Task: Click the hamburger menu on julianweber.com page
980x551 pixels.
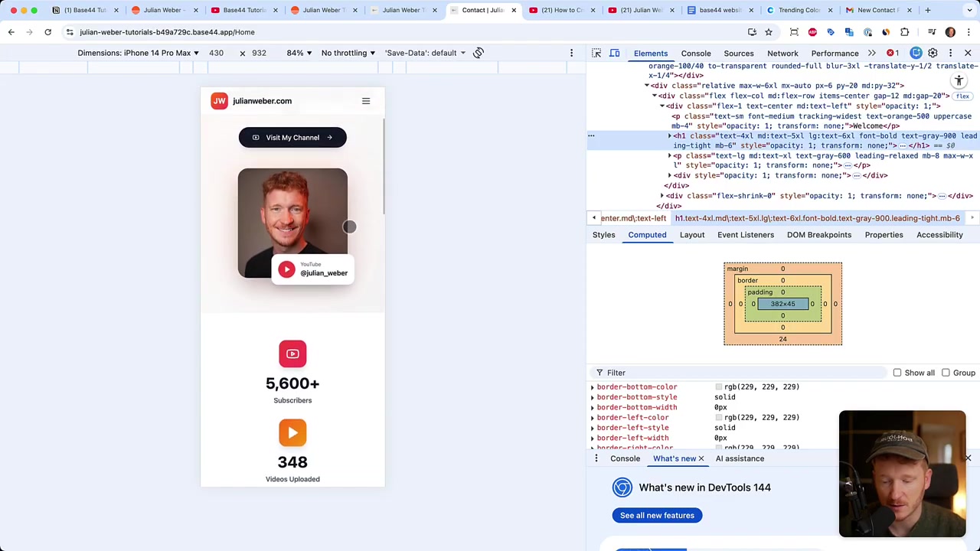Action: (366, 101)
